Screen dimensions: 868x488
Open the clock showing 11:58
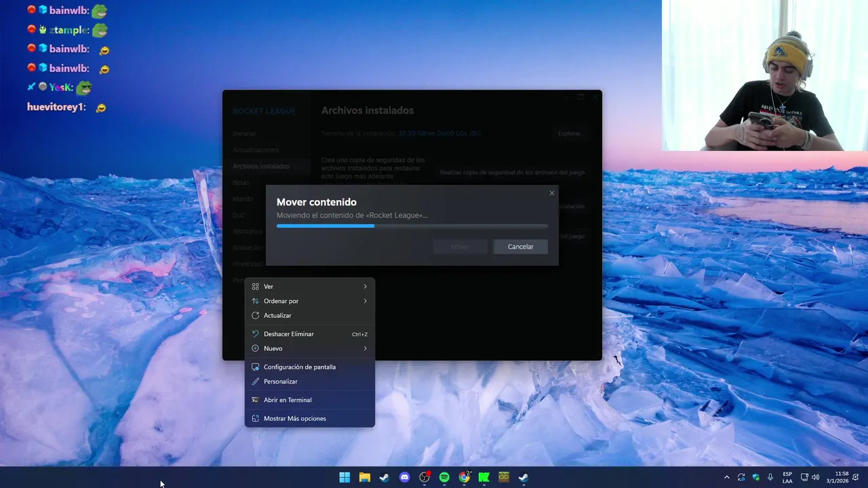pyautogui.click(x=838, y=477)
